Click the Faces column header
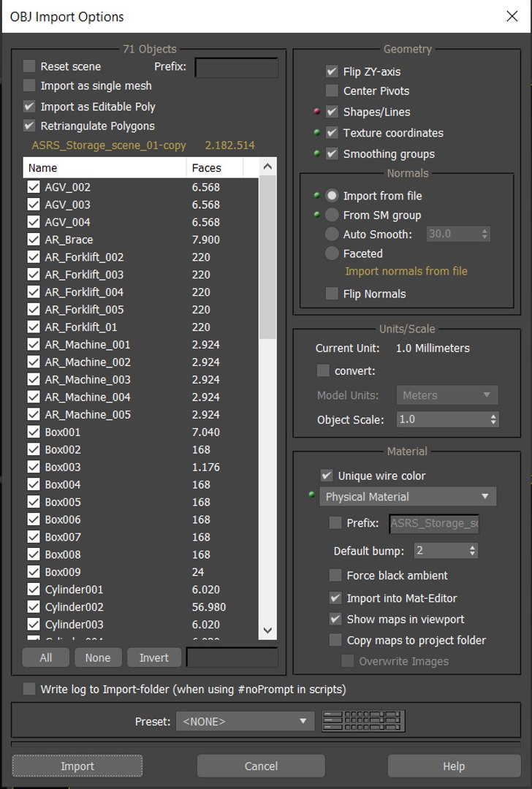The height and width of the screenshot is (789, 532). click(x=214, y=167)
